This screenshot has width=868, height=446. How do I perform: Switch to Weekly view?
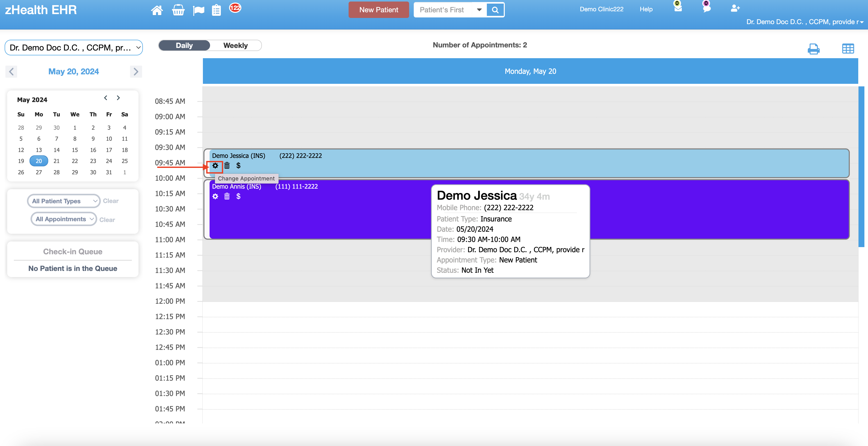235,45
